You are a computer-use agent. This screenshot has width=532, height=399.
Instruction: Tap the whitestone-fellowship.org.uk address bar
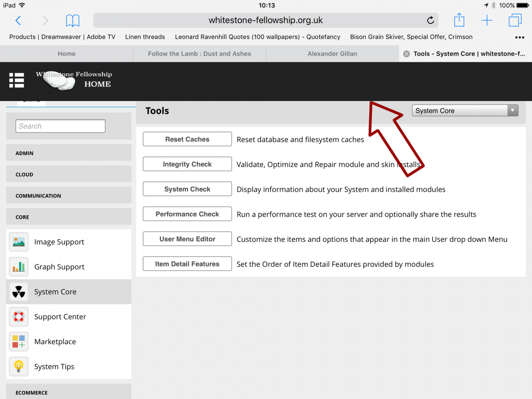click(x=266, y=20)
